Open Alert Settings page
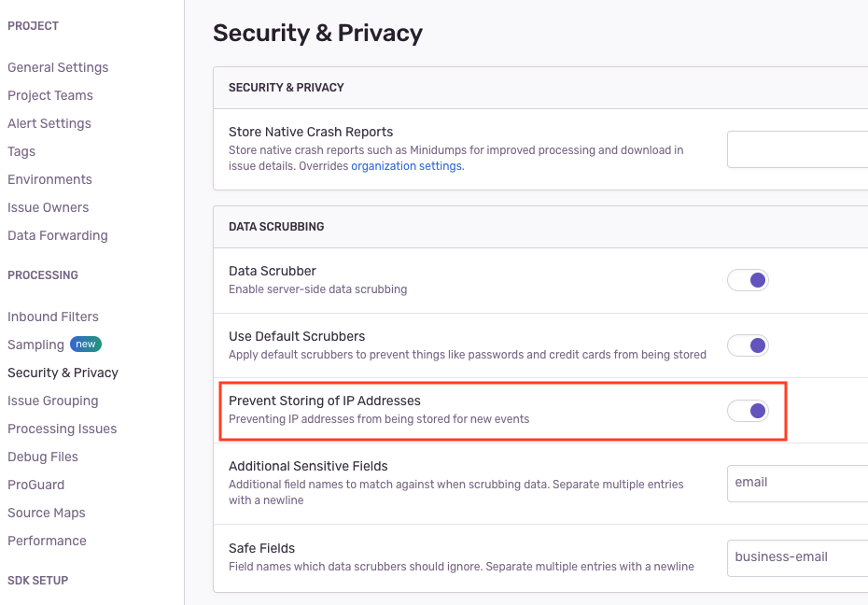 tap(49, 123)
